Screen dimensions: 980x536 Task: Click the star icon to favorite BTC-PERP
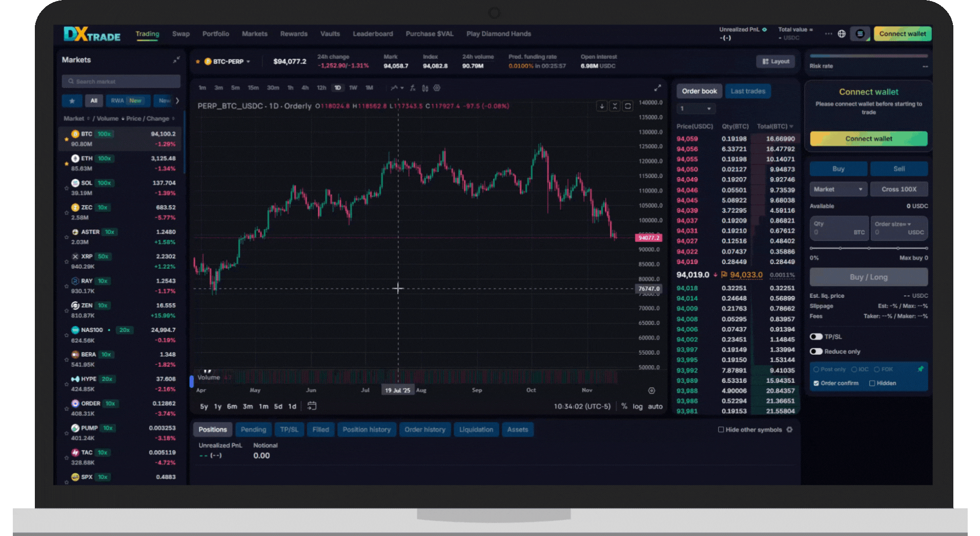197,61
